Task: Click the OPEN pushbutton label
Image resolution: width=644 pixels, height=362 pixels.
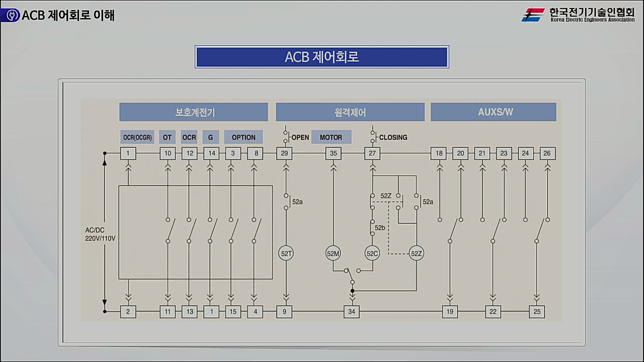Action: [300, 137]
